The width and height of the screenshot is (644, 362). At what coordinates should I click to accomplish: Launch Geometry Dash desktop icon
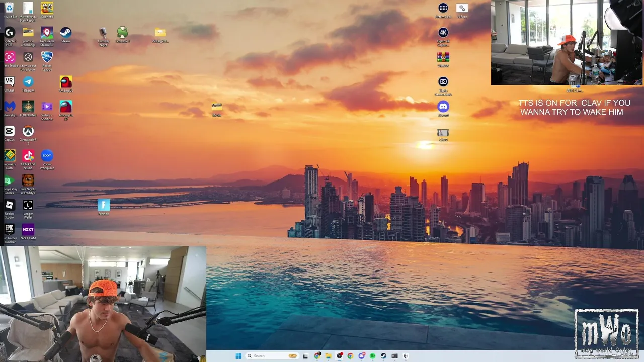(9, 159)
